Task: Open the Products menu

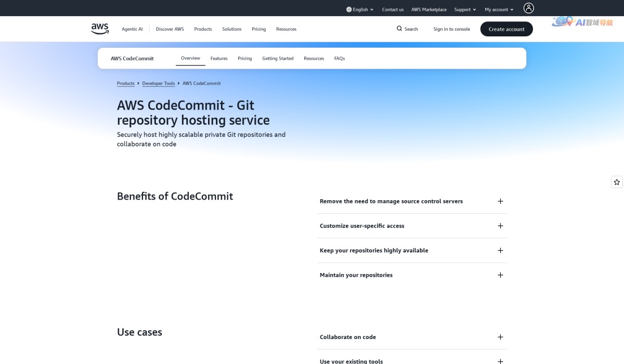Action: 203,29
